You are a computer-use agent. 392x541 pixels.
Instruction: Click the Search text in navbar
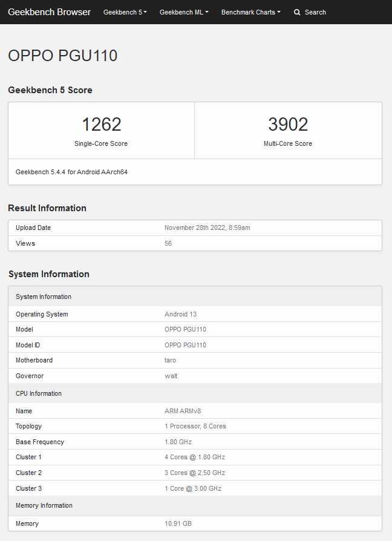(x=315, y=12)
